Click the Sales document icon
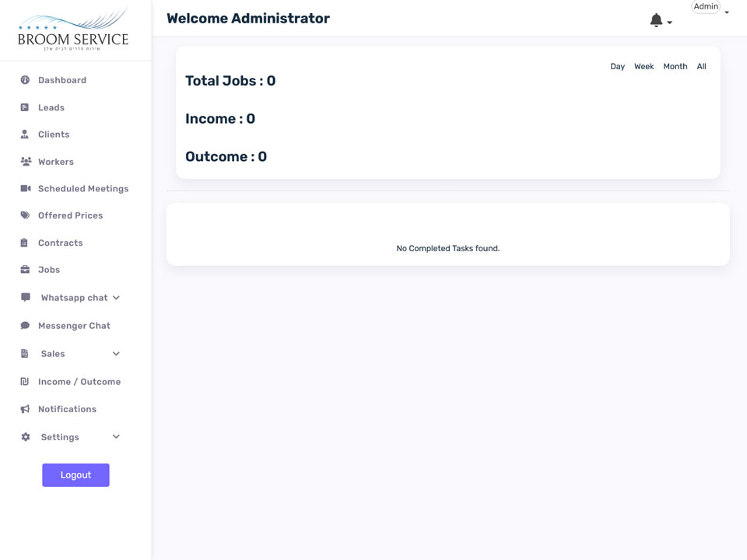 point(25,353)
